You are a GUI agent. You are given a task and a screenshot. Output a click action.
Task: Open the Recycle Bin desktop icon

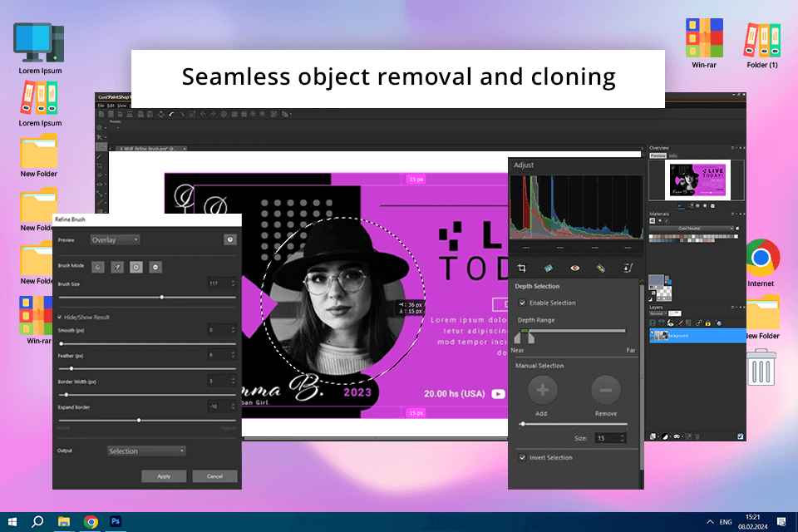click(x=761, y=367)
